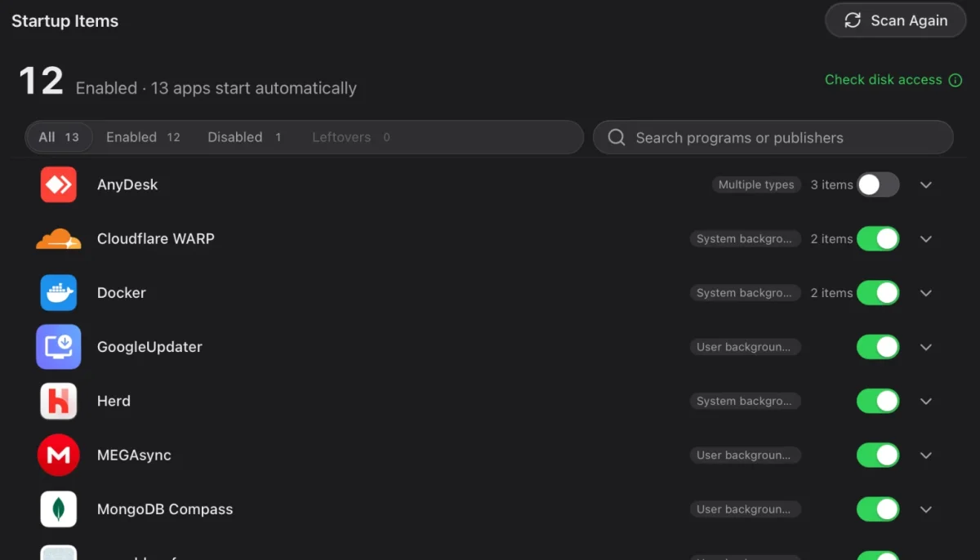Image resolution: width=980 pixels, height=560 pixels.
Task: Expand MEGAsync details chevron
Action: (x=926, y=455)
